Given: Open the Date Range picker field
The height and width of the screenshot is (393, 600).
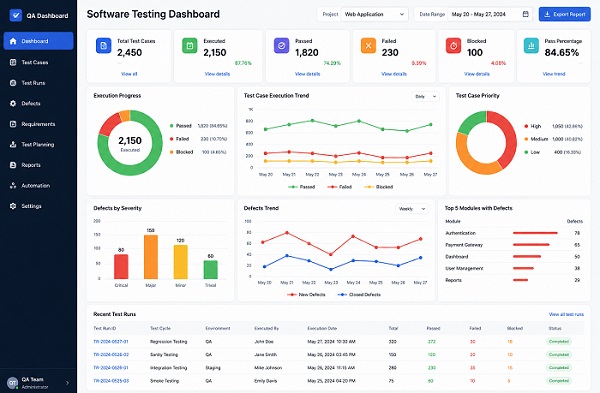Looking at the screenshot, I should [x=490, y=14].
